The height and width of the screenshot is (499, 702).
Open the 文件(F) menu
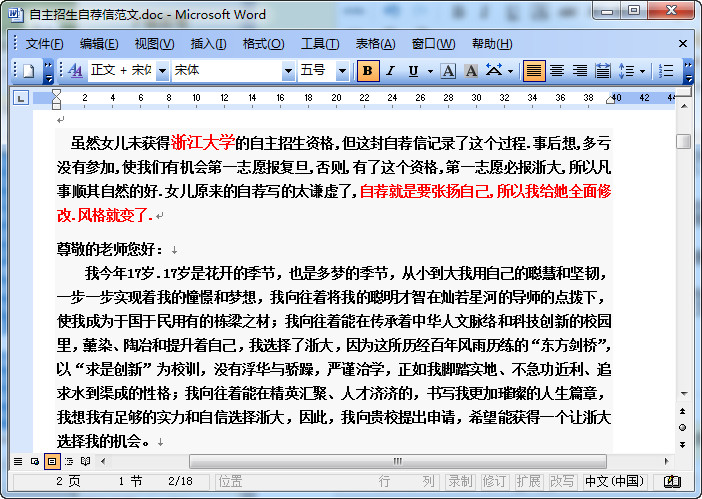(x=44, y=44)
